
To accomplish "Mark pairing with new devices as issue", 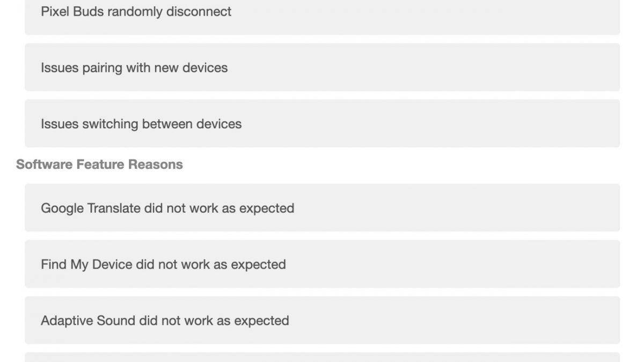I will coord(322,68).
